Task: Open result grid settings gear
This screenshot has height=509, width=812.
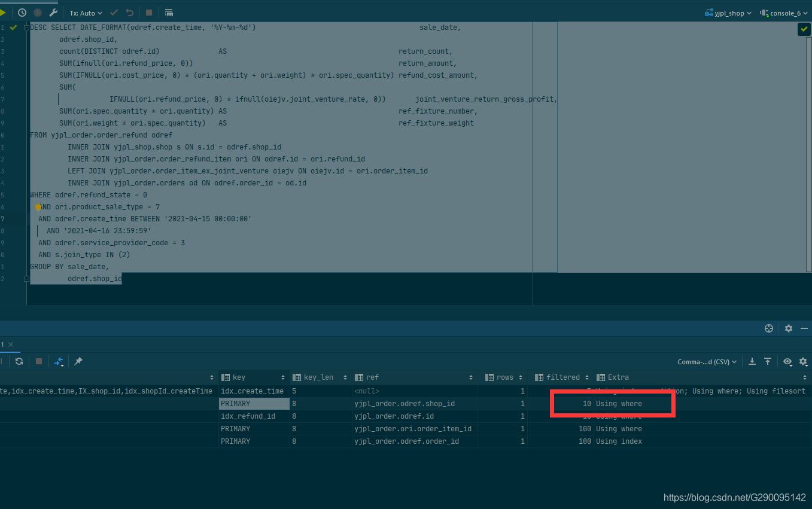Action: (803, 361)
